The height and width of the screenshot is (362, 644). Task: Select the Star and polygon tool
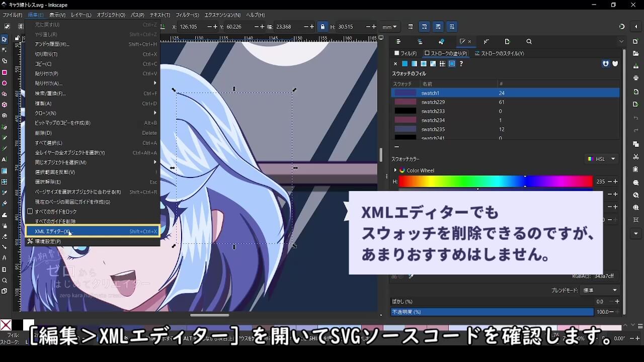[x=5, y=94]
